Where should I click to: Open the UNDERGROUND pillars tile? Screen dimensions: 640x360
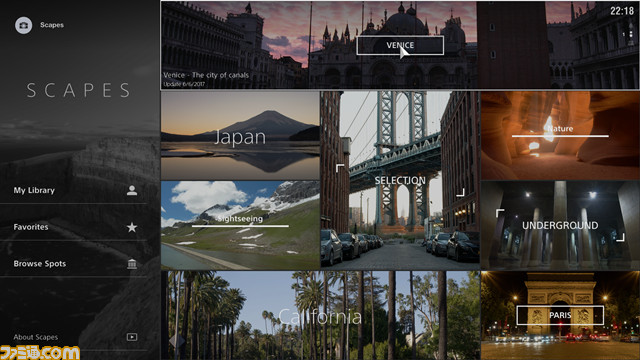(x=560, y=225)
